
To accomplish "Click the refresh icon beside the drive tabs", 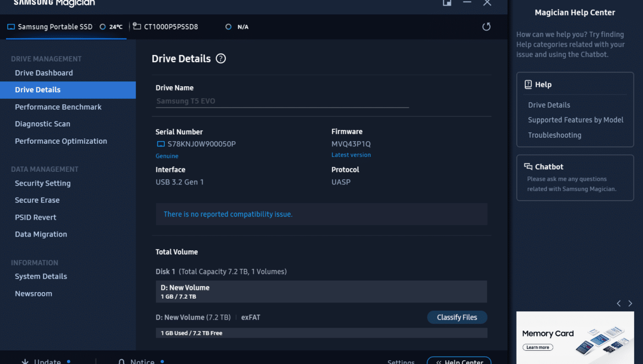I will 486,26.
